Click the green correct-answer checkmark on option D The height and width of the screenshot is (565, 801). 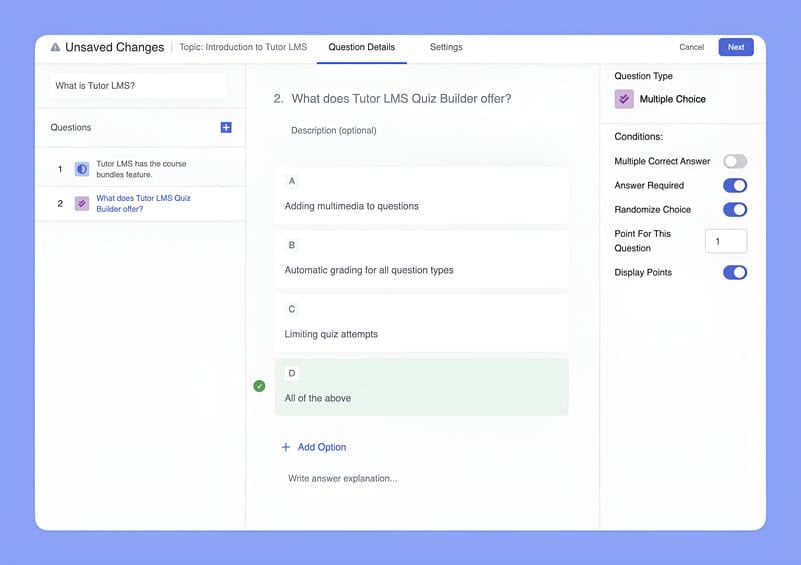[x=259, y=386]
